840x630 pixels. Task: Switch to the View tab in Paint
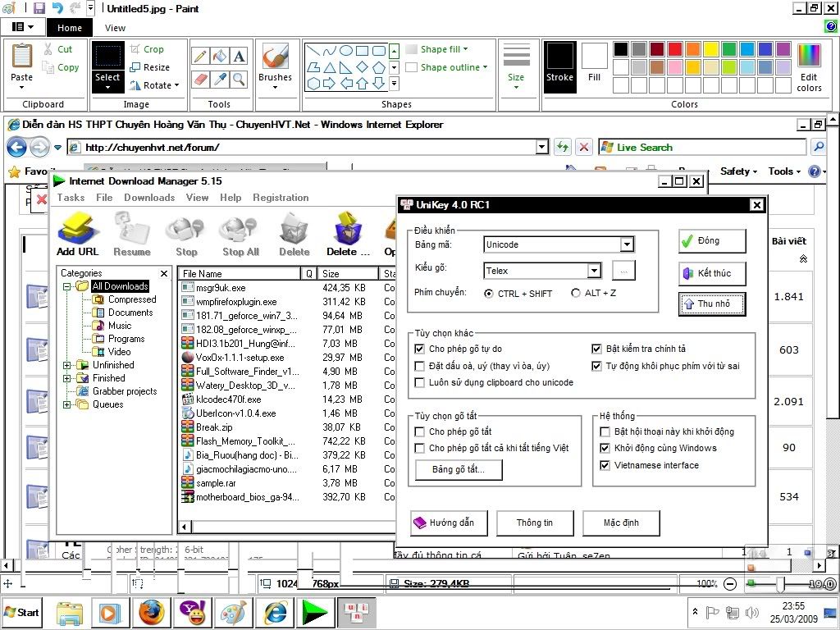coord(116,28)
